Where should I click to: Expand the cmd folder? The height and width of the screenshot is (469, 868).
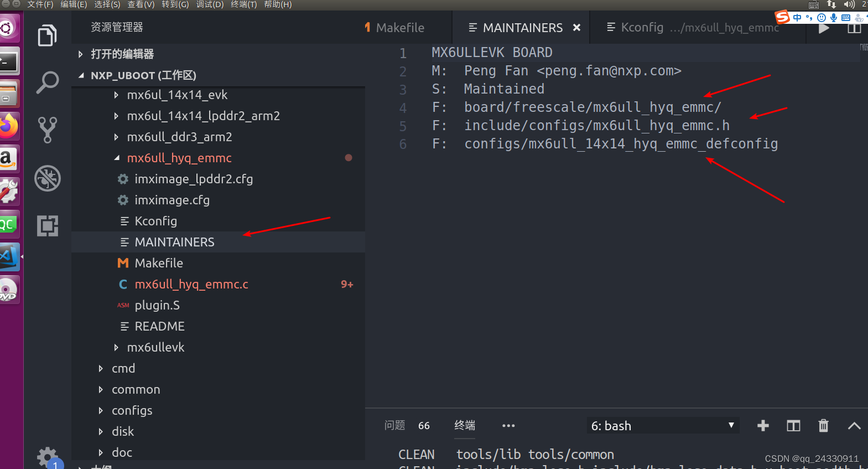[x=123, y=368]
